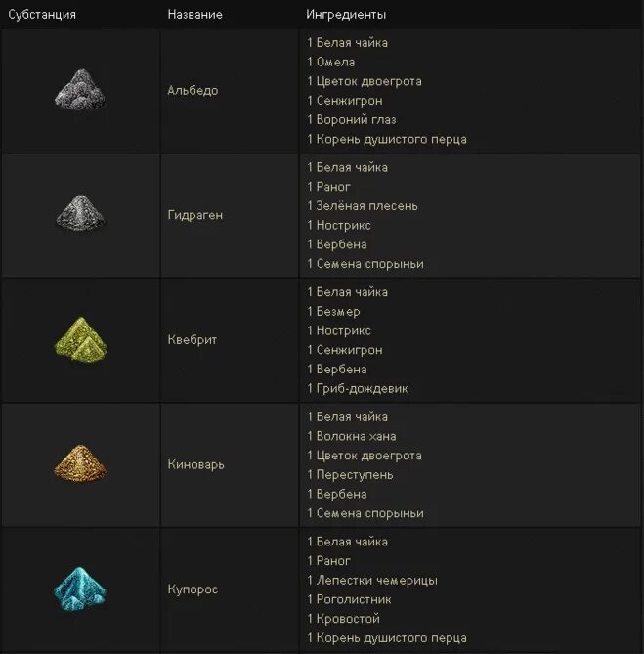644x654 pixels.
Task: Click the Название column header
Action: (x=194, y=15)
